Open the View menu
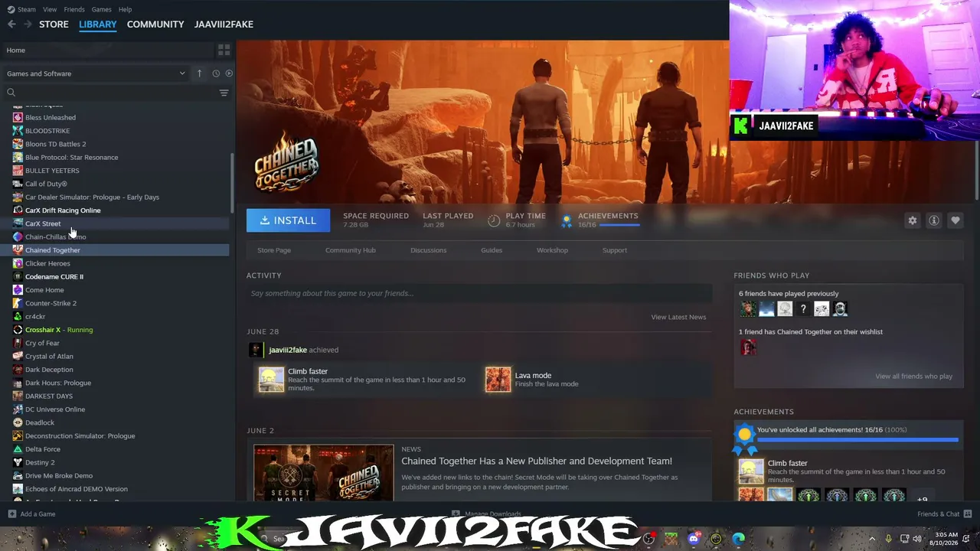This screenshot has height=551, width=980. [x=50, y=9]
